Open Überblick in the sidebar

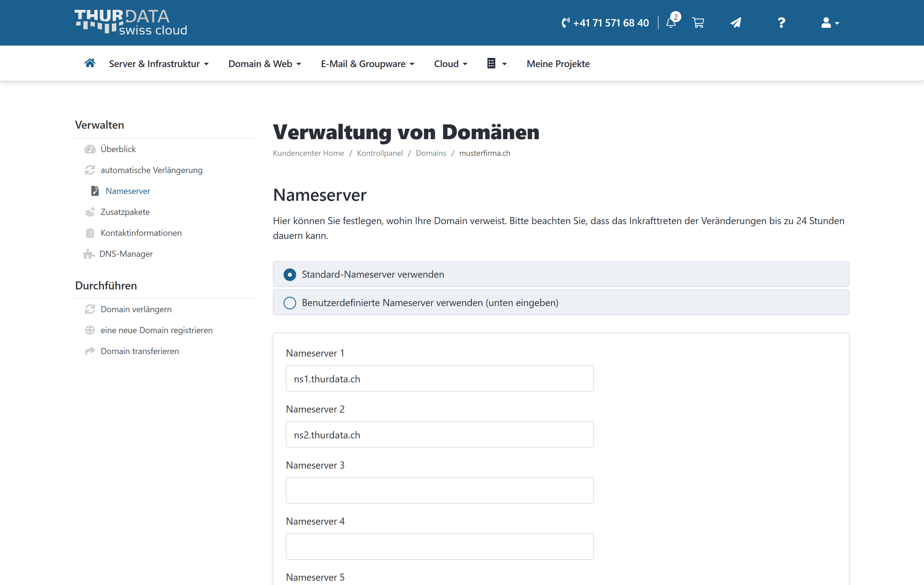[118, 149]
